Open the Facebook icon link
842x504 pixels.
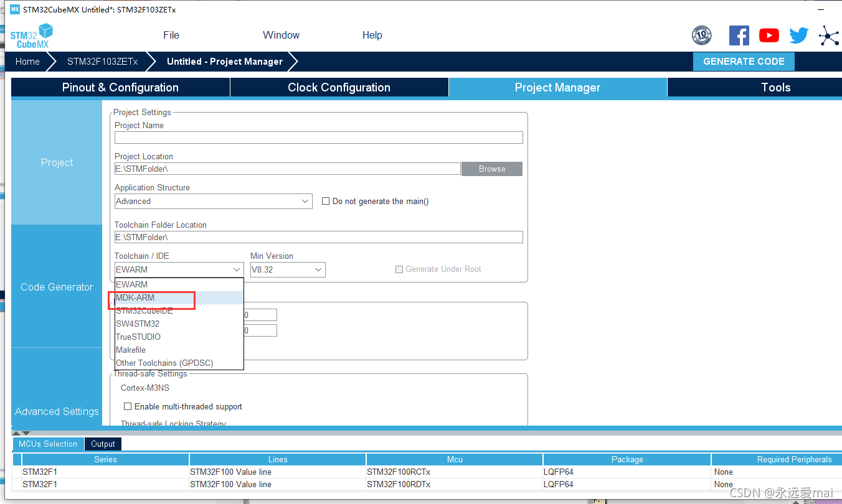pos(739,35)
